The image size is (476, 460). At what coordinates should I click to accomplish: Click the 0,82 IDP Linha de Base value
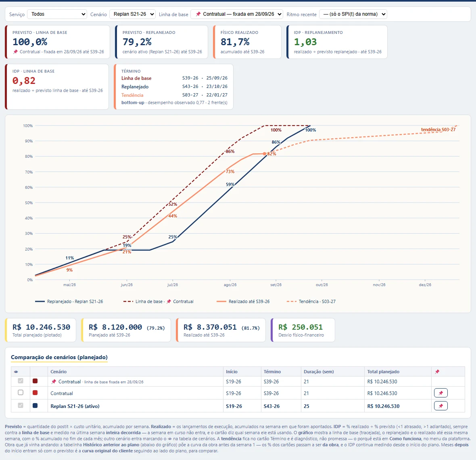pyautogui.click(x=24, y=81)
